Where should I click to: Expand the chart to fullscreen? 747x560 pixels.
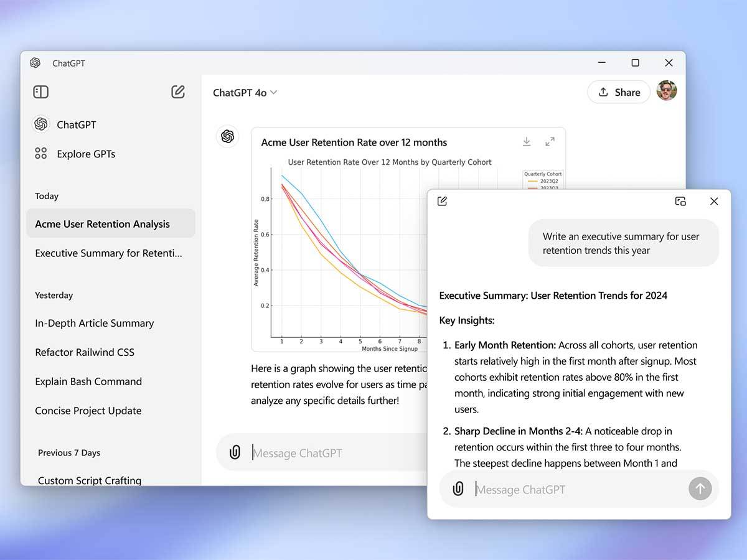(x=550, y=142)
